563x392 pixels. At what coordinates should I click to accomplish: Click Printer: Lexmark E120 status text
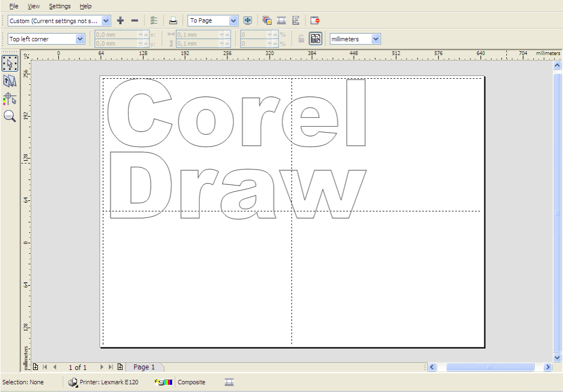tap(109, 382)
